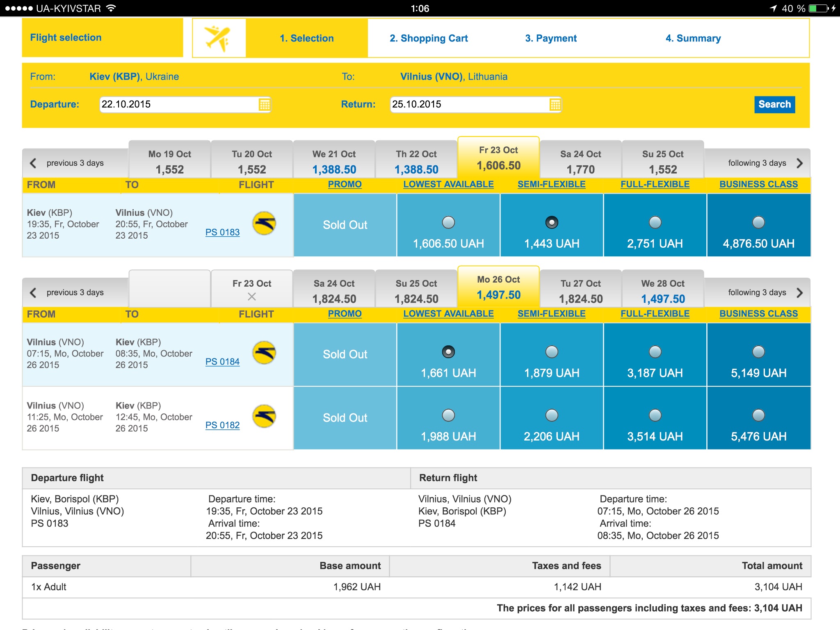
Task: Show following 3 days for outbound flight
Action: click(757, 163)
